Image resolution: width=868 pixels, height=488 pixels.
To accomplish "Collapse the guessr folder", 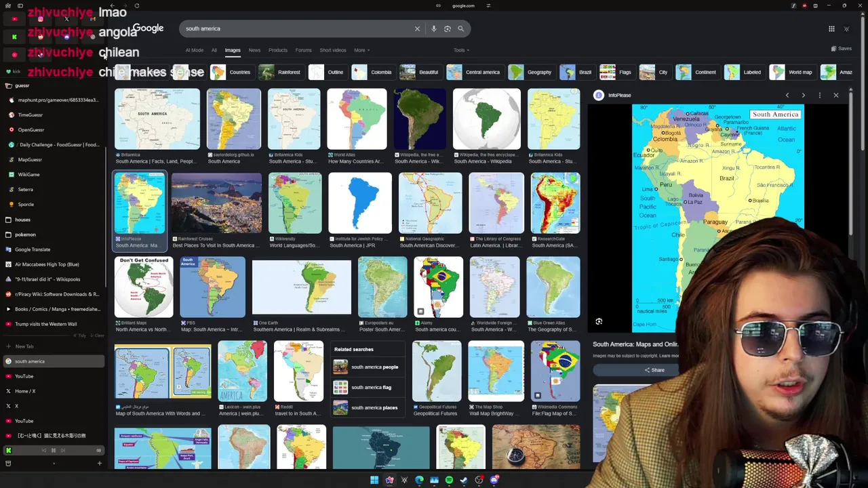I will [x=22, y=85].
